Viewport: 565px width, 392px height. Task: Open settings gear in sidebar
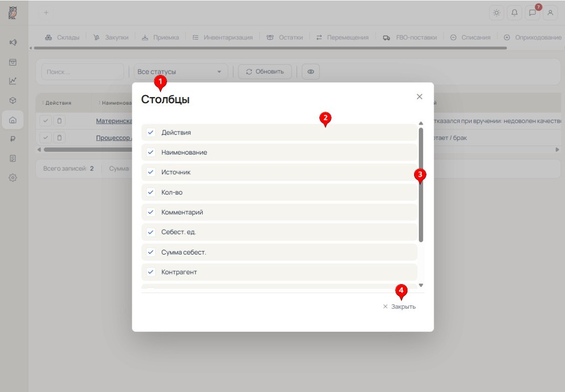point(13,177)
